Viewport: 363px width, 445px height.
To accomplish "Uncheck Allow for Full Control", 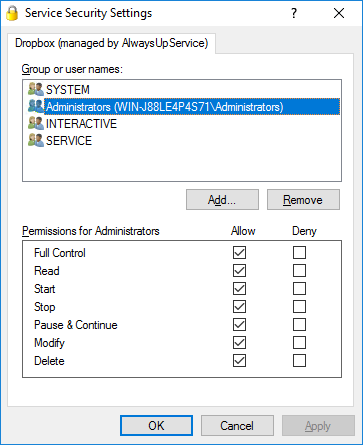I will coord(239,252).
